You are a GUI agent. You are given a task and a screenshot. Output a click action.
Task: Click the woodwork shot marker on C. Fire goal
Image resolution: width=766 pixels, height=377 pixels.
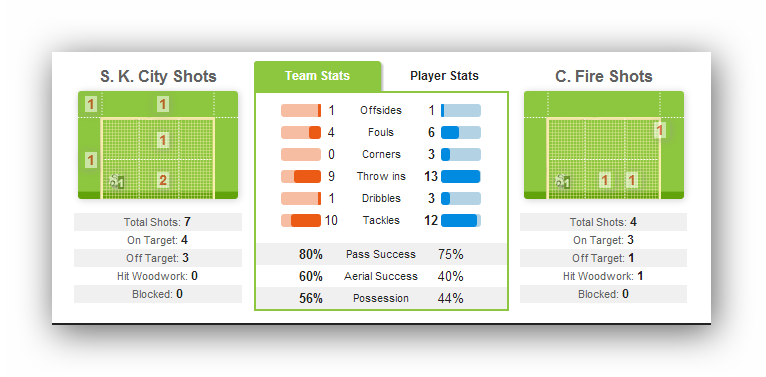660,130
